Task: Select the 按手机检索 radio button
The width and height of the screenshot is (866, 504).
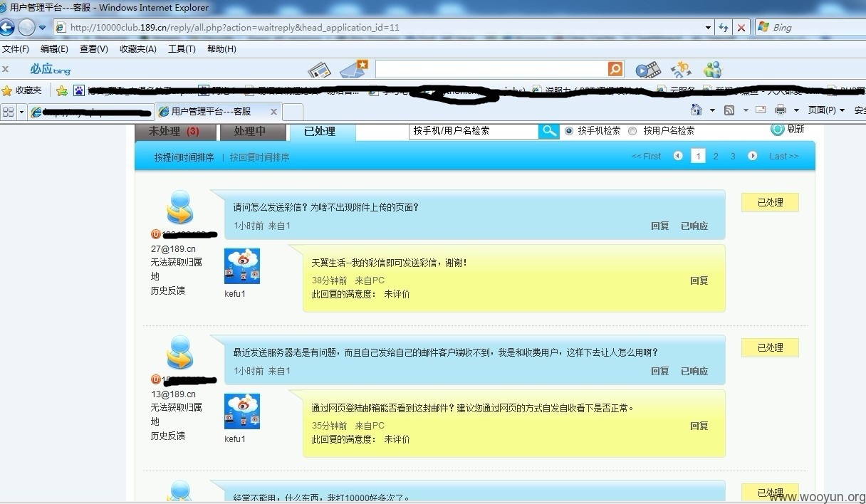Action: pos(569,131)
